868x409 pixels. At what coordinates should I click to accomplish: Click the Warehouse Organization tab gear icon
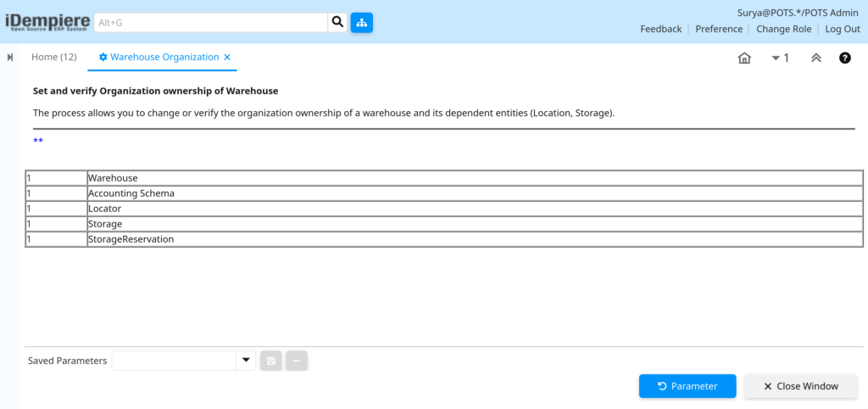103,57
